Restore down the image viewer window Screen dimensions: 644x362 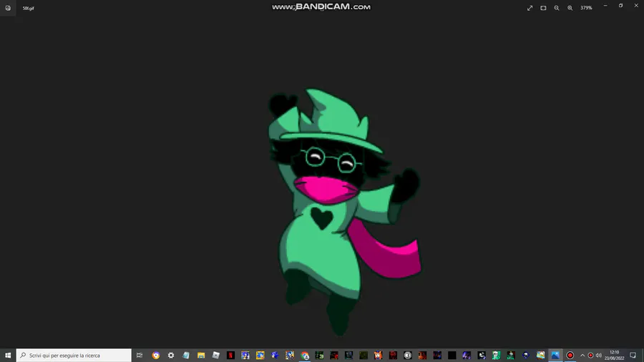(x=620, y=6)
